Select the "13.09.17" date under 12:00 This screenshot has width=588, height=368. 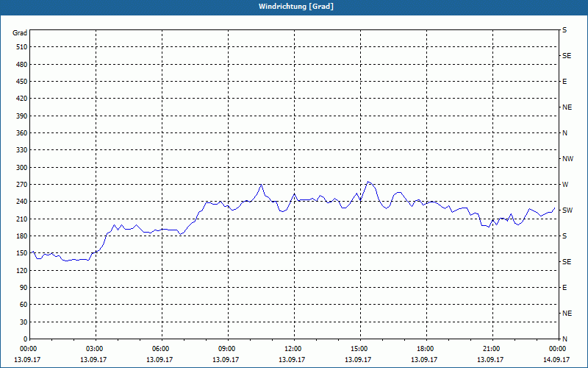click(292, 360)
